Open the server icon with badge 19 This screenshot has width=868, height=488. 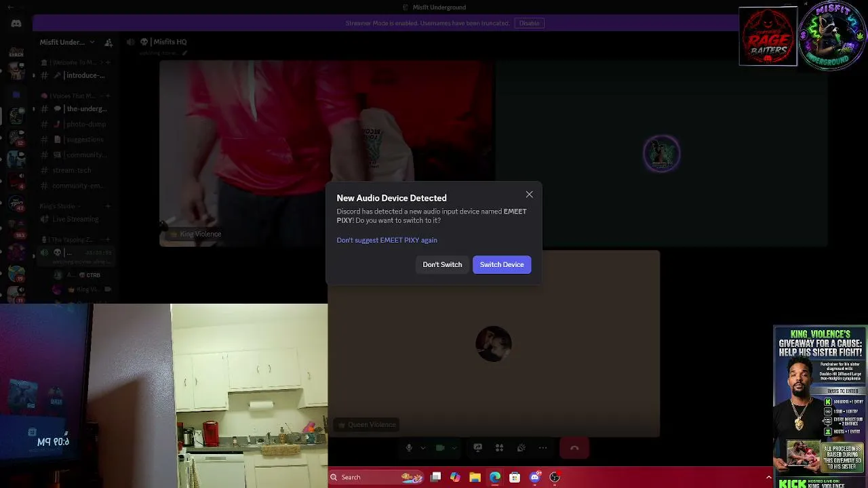click(x=16, y=272)
